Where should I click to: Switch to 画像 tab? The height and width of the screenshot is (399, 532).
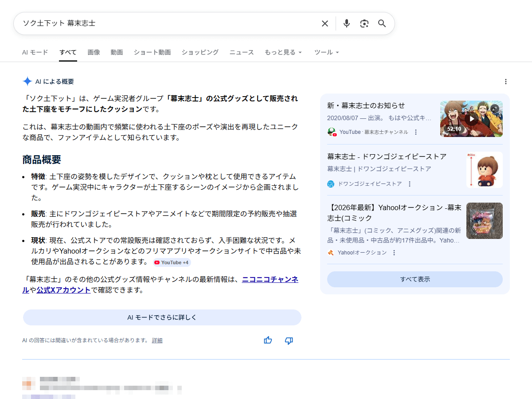[x=94, y=52]
